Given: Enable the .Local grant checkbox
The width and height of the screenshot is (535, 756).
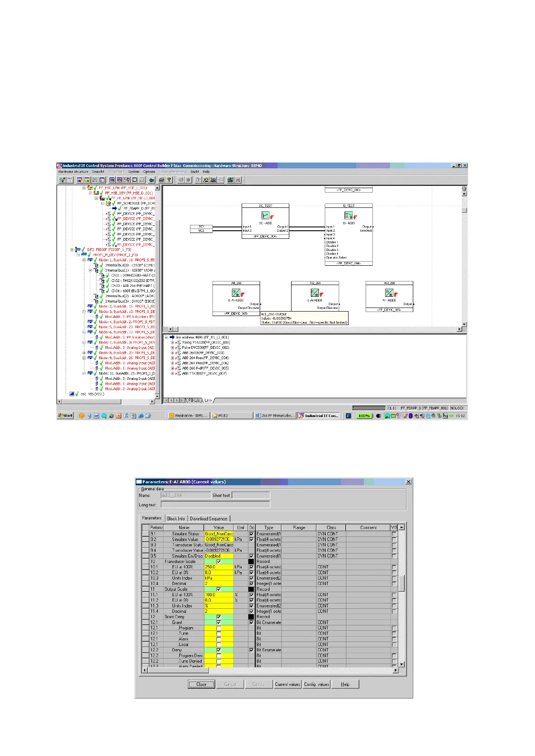Looking at the screenshot, I should [219, 645].
